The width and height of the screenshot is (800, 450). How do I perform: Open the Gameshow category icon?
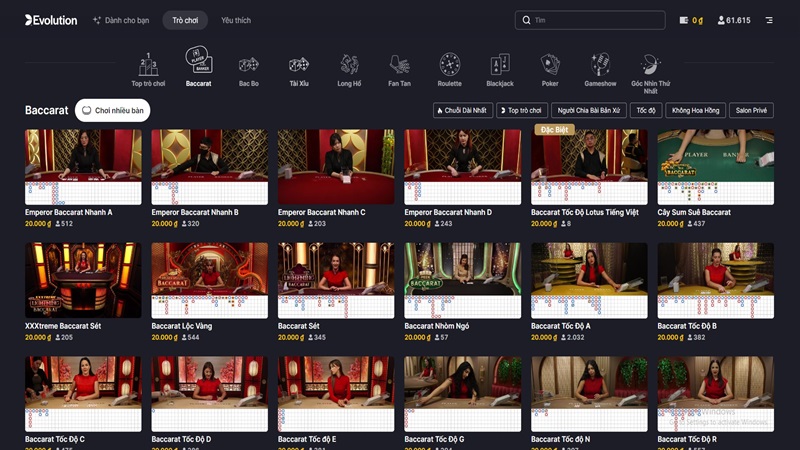point(600,65)
